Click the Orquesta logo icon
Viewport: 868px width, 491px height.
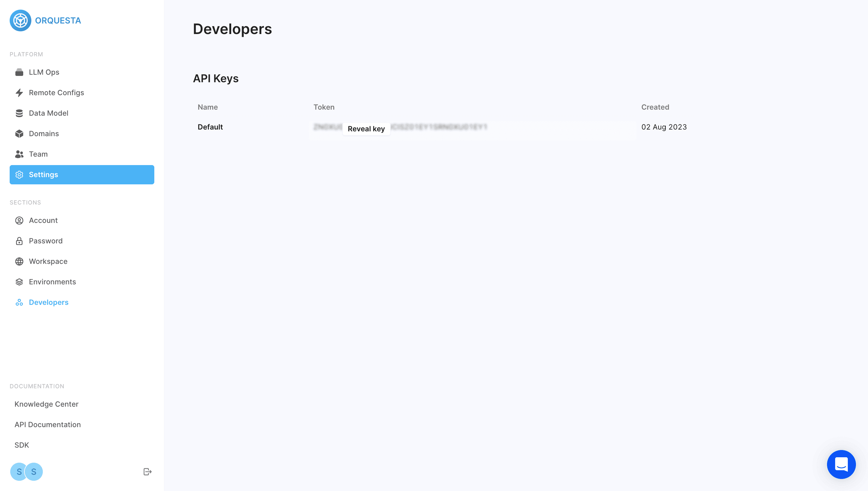click(20, 20)
